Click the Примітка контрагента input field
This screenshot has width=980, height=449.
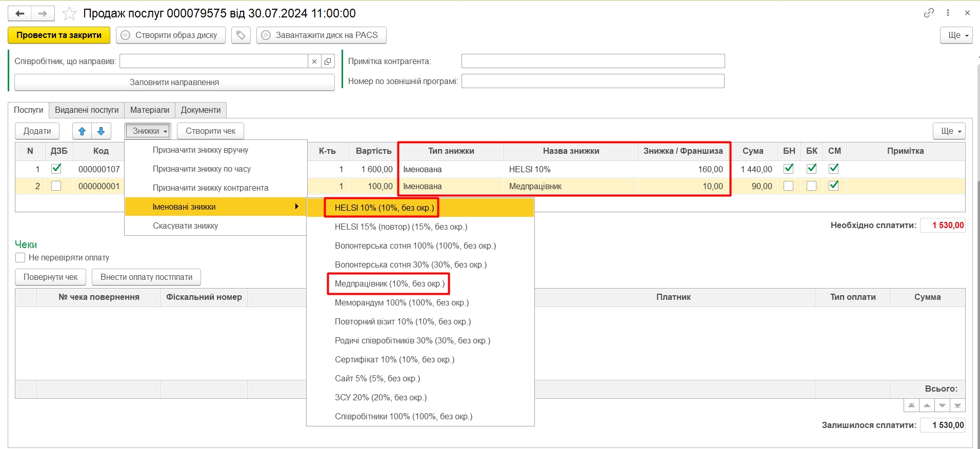(593, 62)
